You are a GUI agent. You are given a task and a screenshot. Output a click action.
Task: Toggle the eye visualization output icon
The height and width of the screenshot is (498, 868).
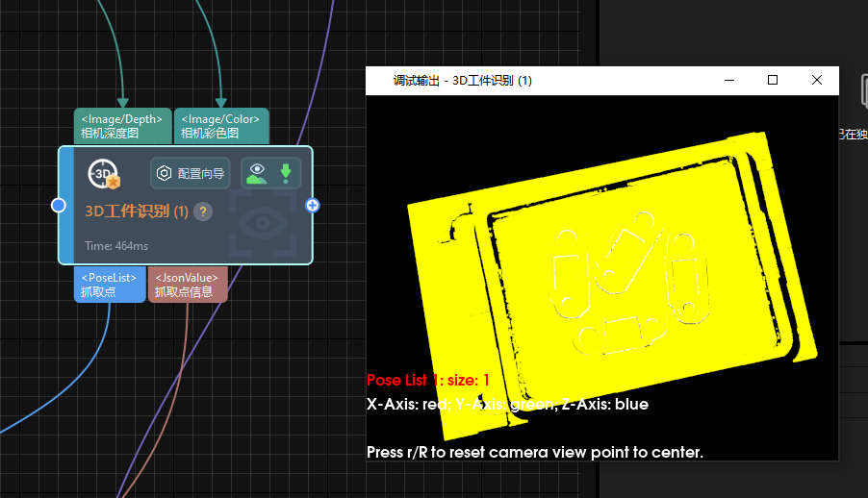pos(257,173)
